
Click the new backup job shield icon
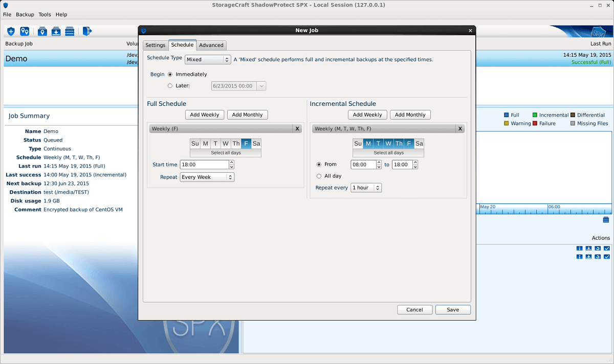point(11,32)
